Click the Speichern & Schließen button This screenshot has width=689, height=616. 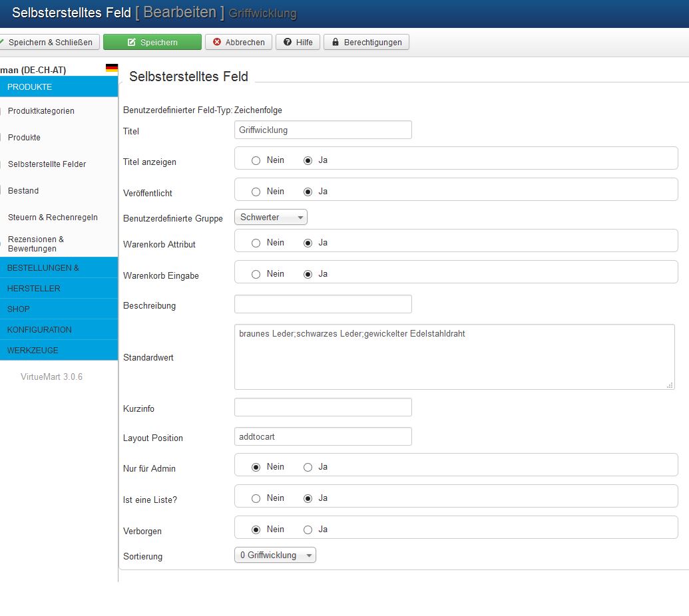click(49, 42)
